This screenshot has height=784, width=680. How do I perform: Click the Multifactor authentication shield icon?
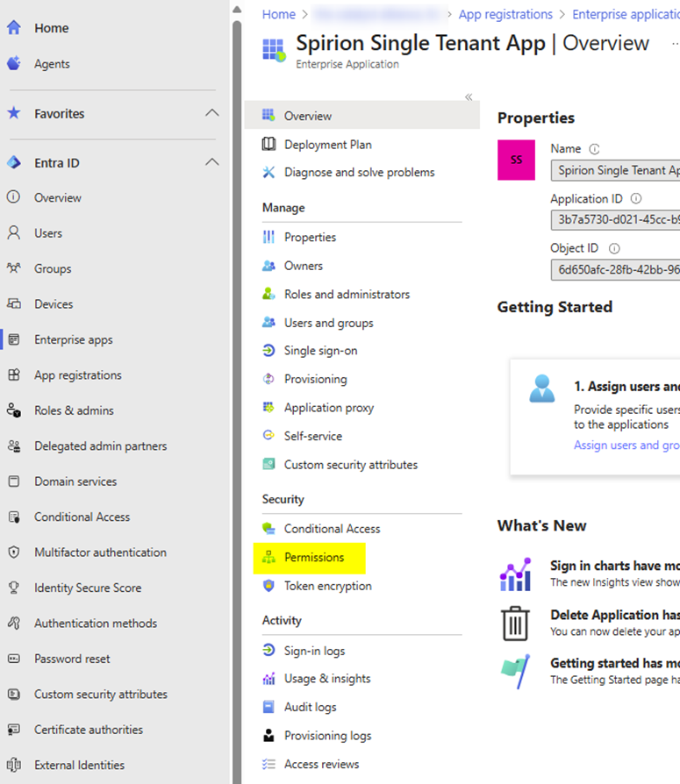point(14,552)
